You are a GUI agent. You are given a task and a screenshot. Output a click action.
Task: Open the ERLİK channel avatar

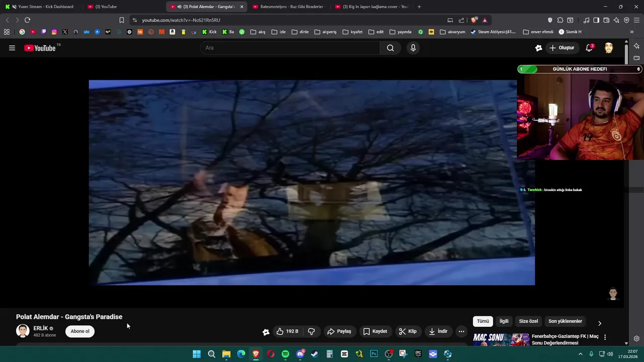click(23, 331)
